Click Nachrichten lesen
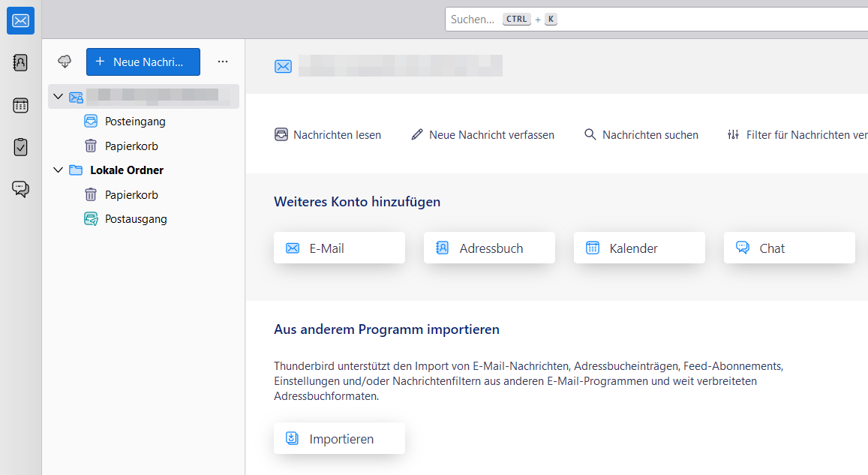 (x=328, y=134)
